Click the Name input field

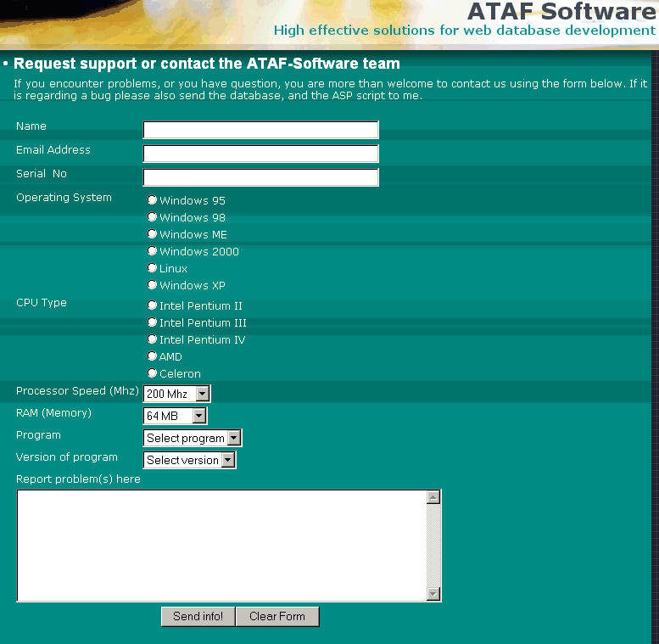pos(260,130)
